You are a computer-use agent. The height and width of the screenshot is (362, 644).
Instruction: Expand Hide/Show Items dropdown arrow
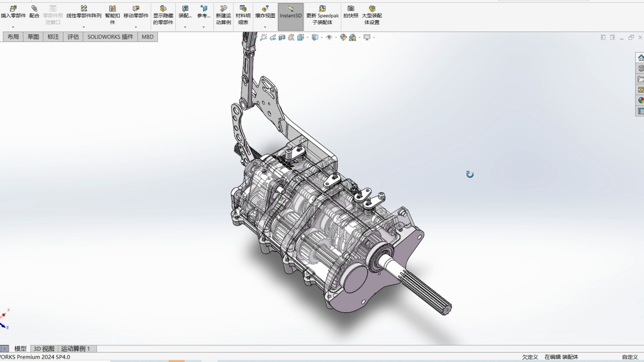pos(336,38)
